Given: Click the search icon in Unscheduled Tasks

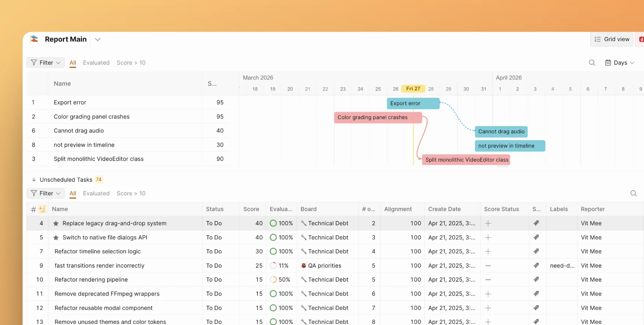Looking at the screenshot, I should [633, 193].
